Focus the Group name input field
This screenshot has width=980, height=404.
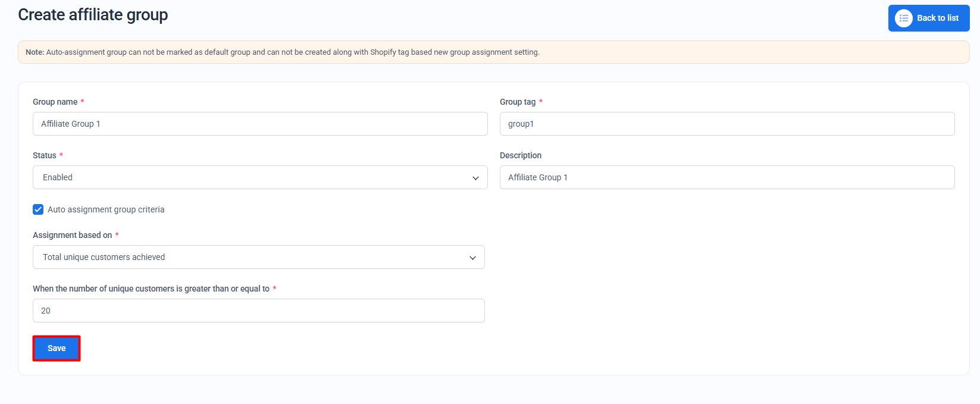(259, 124)
